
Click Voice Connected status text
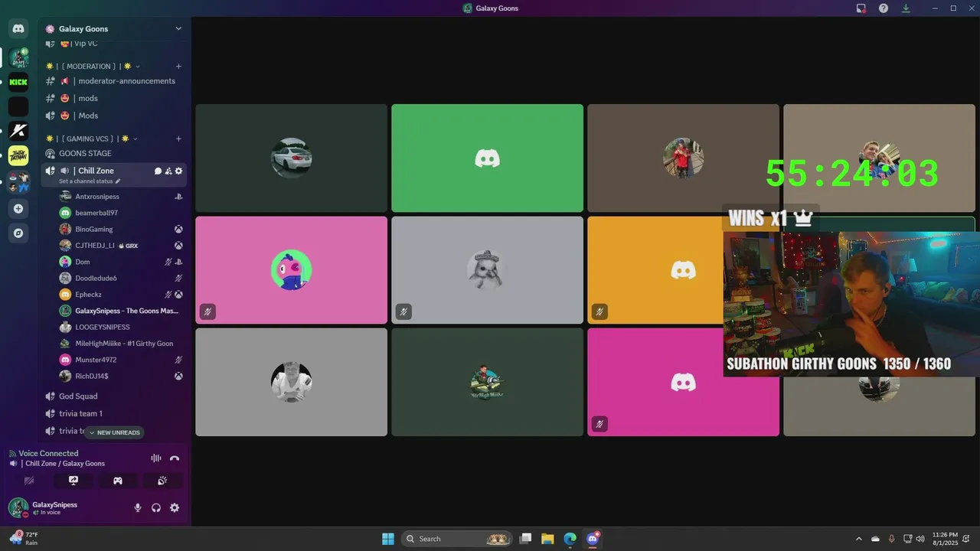pyautogui.click(x=48, y=453)
